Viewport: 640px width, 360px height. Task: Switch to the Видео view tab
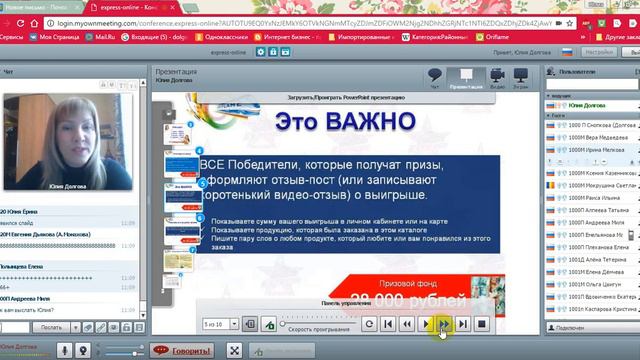click(497, 78)
